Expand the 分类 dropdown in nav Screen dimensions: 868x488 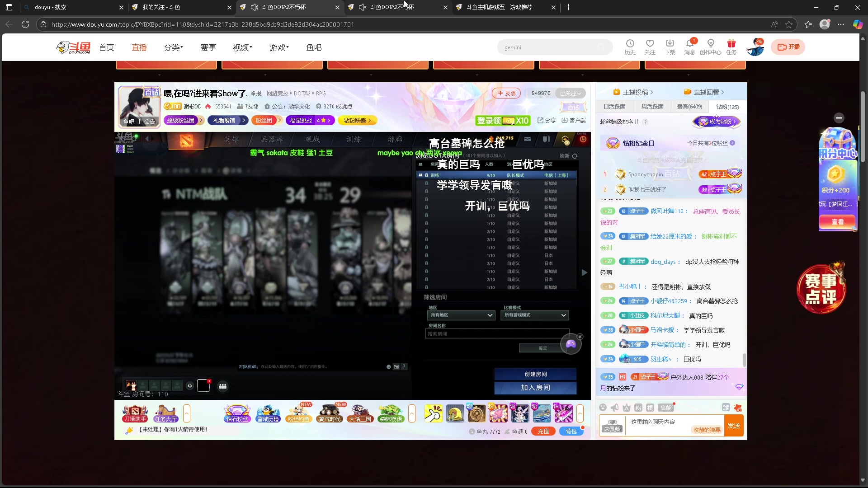(174, 47)
